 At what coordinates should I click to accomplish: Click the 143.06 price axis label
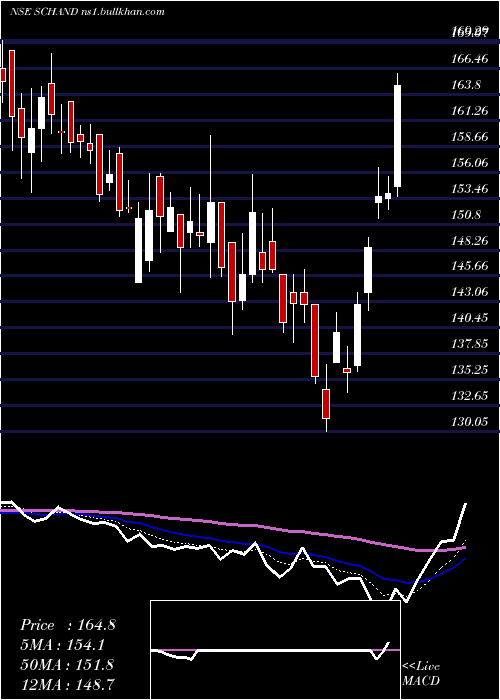[x=469, y=292]
